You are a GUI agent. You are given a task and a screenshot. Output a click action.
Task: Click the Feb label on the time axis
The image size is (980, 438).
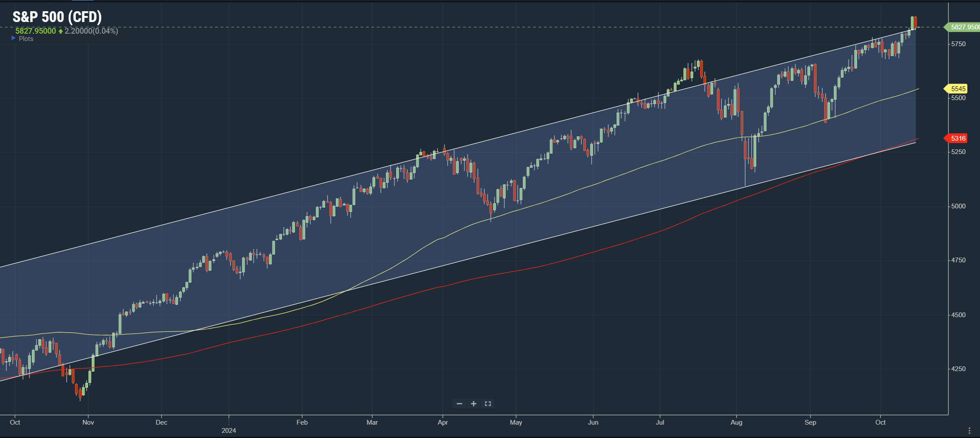(x=302, y=422)
